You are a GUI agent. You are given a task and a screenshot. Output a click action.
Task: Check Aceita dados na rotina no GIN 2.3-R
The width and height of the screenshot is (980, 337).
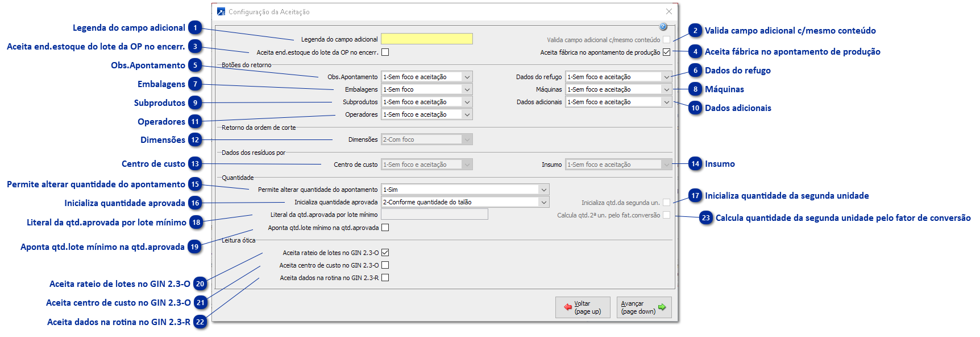tap(385, 278)
